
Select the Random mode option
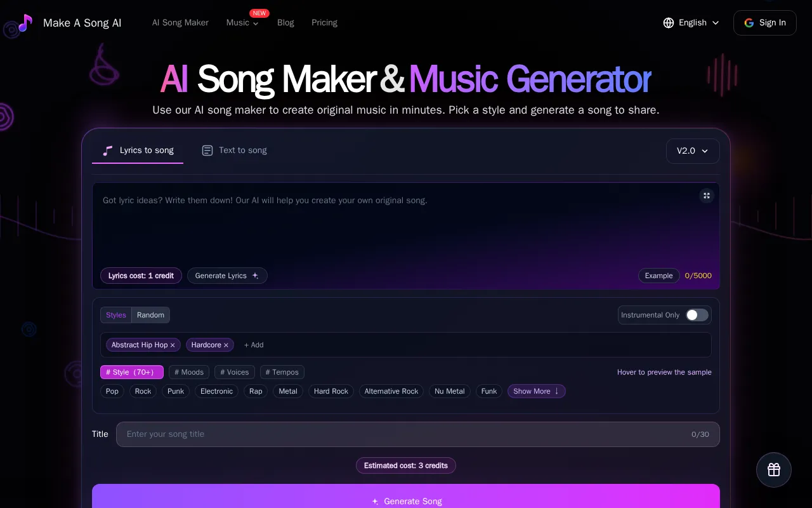tap(150, 315)
